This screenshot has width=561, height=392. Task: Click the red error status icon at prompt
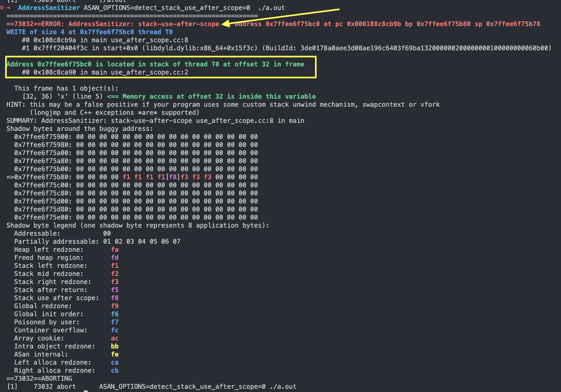point(2,8)
